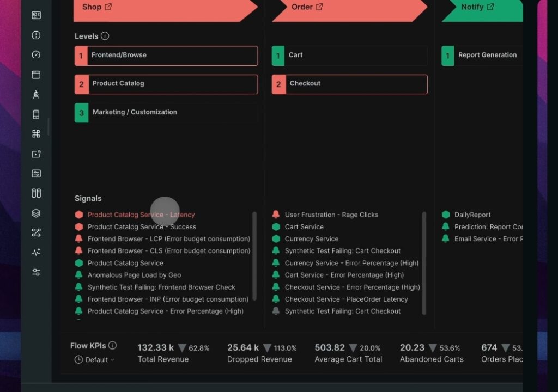The image size is (558, 392).
Task: Select the top dashboard icon in sidebar
Action: tap(36, 15)
